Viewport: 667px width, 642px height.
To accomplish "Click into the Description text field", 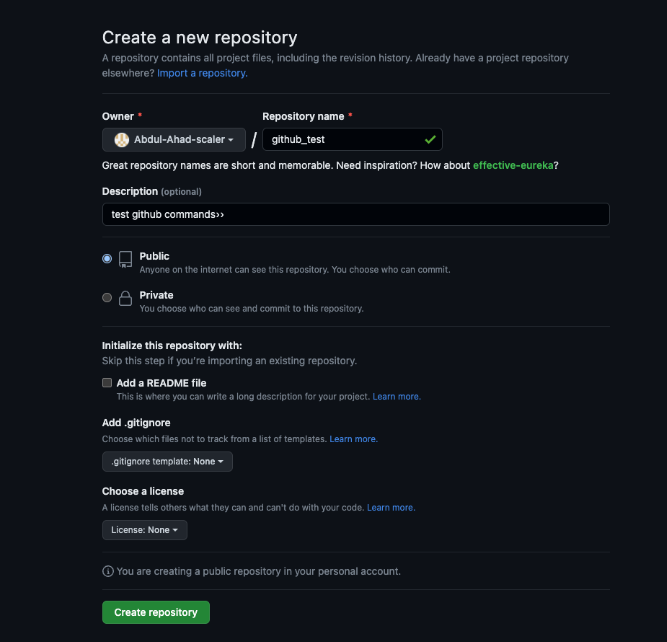I will [x=355, y=215].
